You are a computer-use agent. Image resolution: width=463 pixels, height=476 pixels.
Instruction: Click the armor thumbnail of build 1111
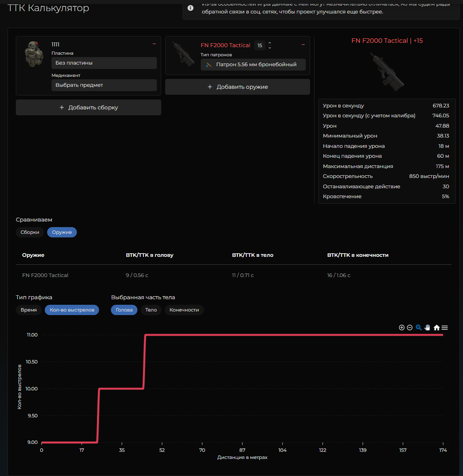[x=33, y=54]
